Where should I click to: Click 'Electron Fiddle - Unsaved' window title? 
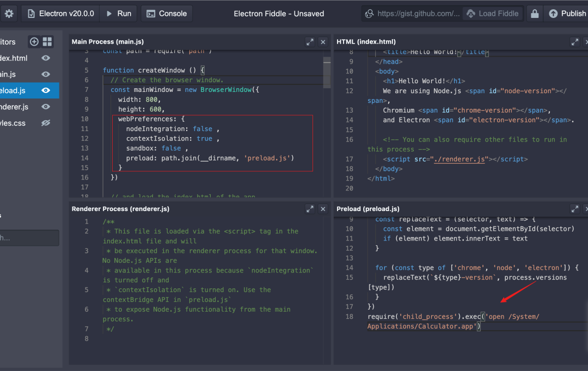[x=279, y=14]
